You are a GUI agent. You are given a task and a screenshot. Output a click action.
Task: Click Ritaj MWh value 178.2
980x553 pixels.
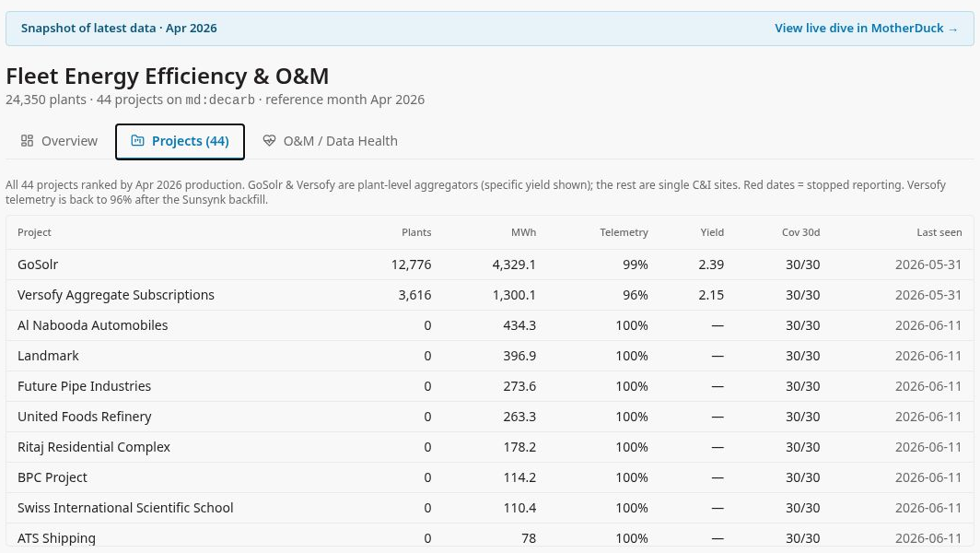pyautogui.click(x=519, y=447)
